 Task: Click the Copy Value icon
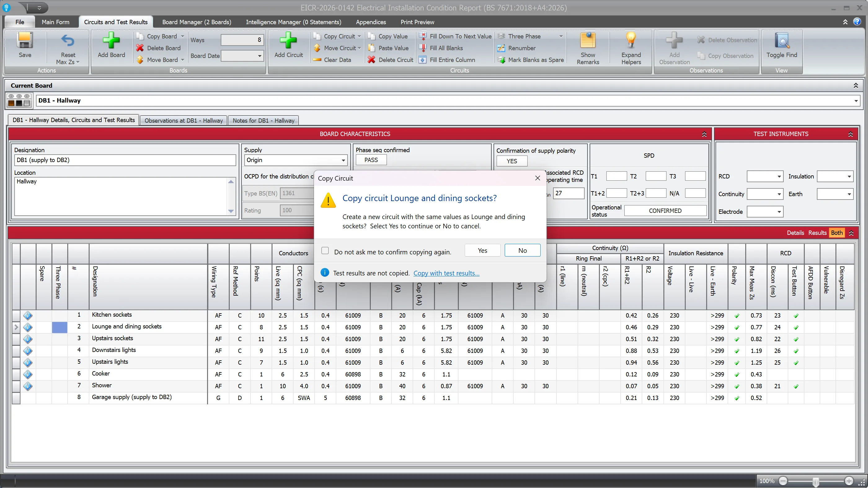tap(371, 36)
